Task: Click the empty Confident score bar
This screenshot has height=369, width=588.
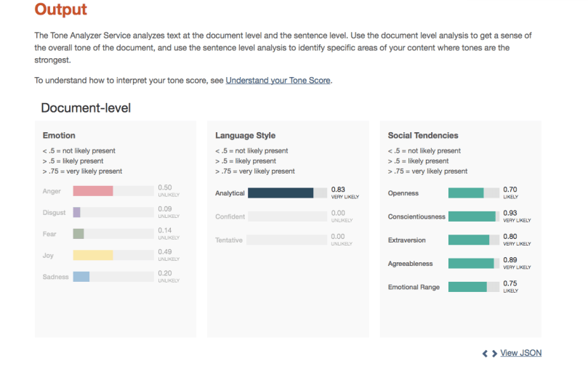Action: pyautogui.click(x=287, y=216)
